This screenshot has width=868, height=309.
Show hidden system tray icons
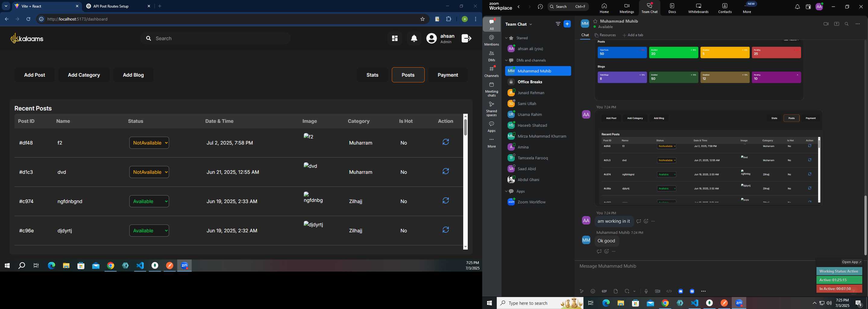point(814,303)
